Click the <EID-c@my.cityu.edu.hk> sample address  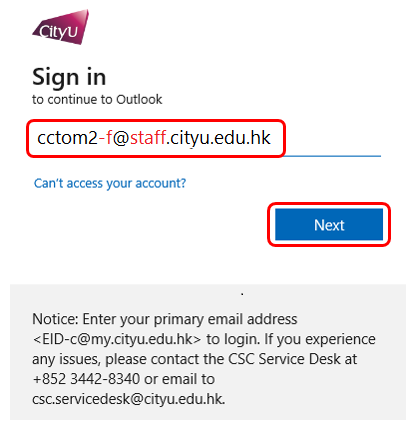(117, 339)
